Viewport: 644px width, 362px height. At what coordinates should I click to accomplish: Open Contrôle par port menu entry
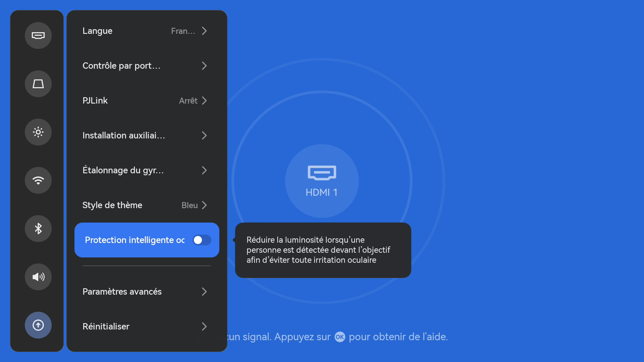(x=121, y=66)
